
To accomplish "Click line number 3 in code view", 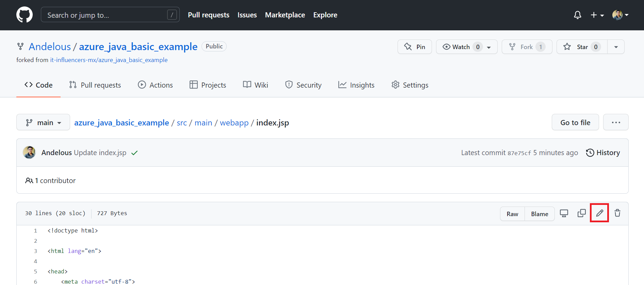I will [35, 251].
